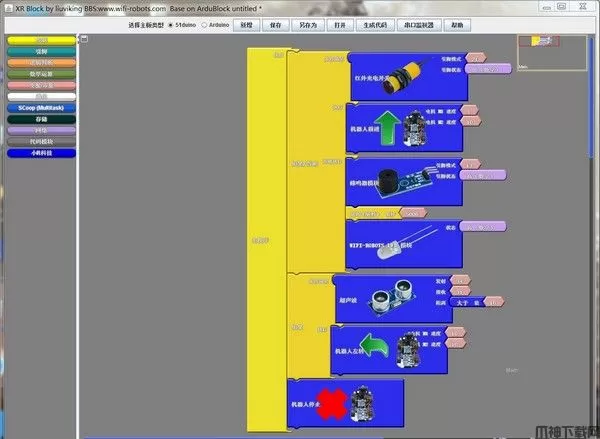This screenshot has width=600, height=439.
Task: Select the outer yellow loop block
Action: (265, 240)
